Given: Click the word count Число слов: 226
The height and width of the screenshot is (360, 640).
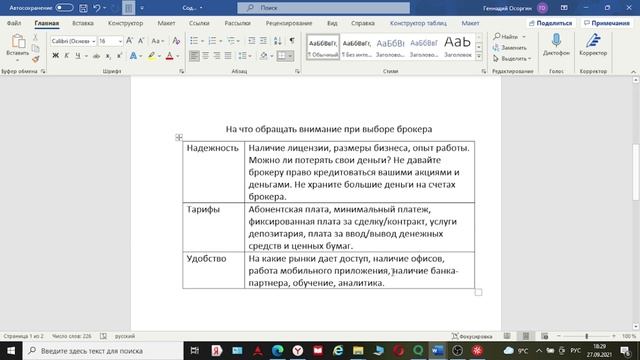Looking at the screenshot, I should tap(71, 336).
